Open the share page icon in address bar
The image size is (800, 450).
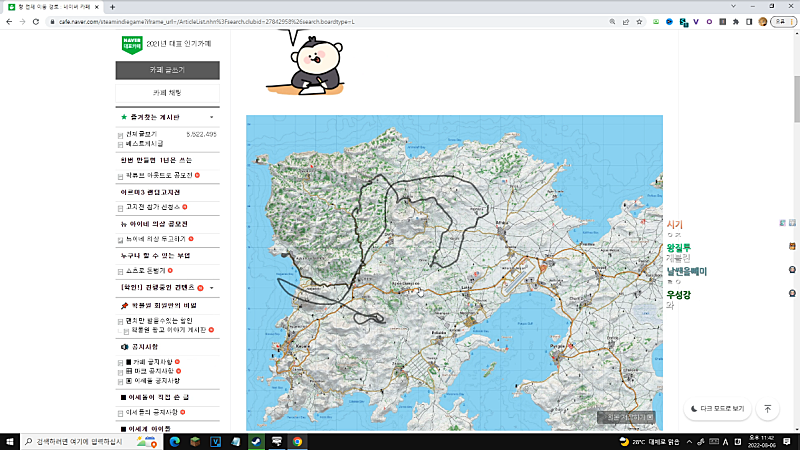point(626,22)
